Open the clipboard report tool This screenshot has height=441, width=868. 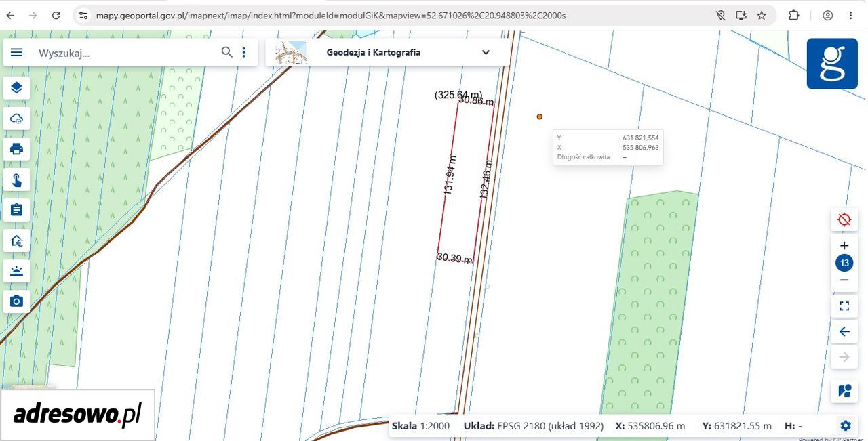point(17,210)
